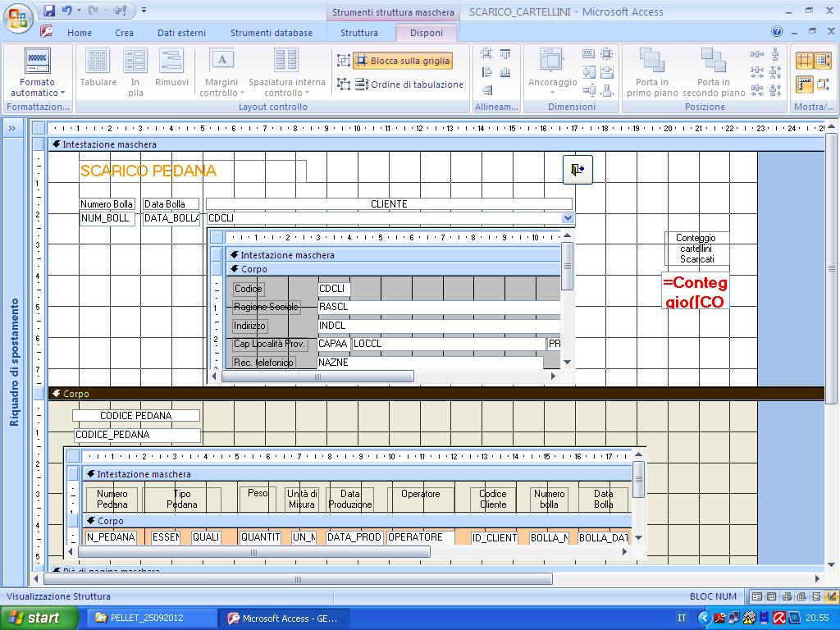Image resolution: width=840 pixels, height=630 pixels.
Task: Toggle page header/footer in Mostra group
Action: 823,84
